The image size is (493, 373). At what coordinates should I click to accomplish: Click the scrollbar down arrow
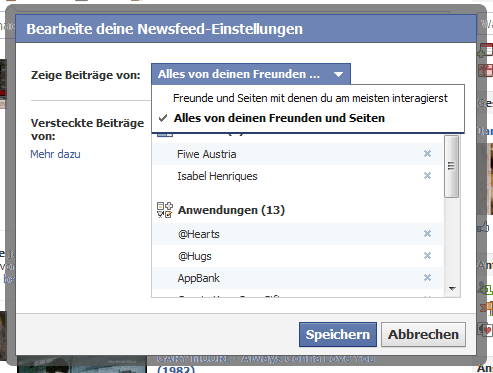452,289
